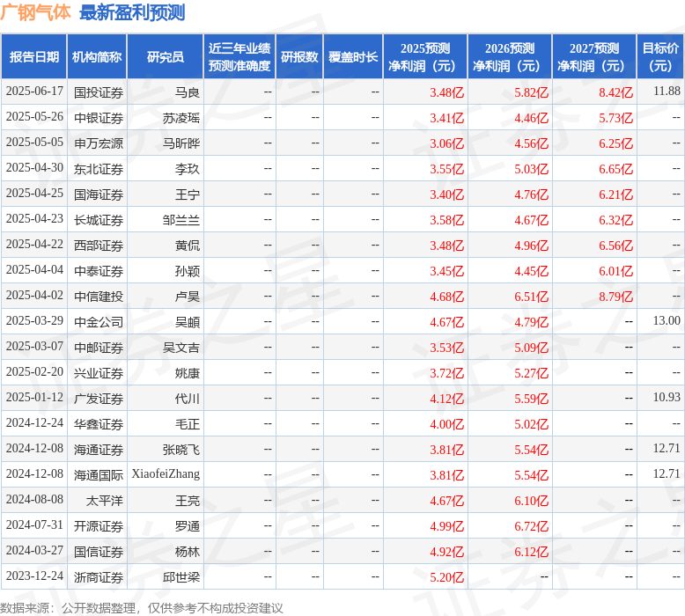Click the 最新盈利预测 heading
Image resolution: width=685 pixels, height=616 pixels.
(132, 12)
